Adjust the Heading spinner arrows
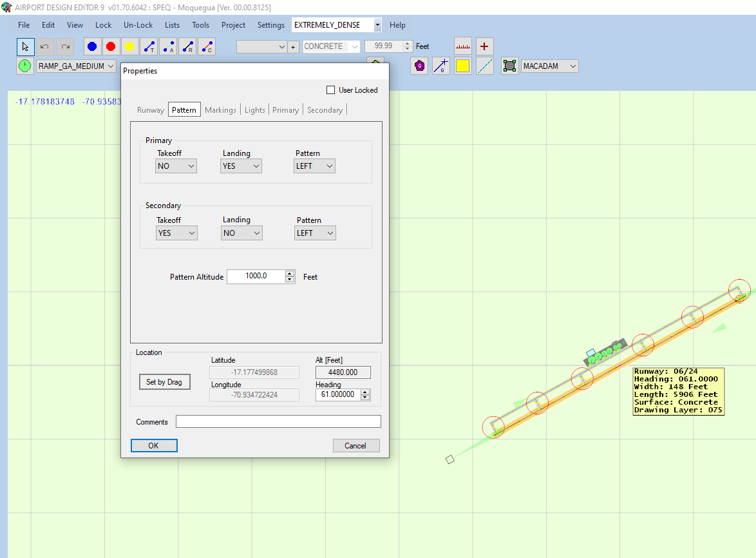756x558 pixels. (366, 394)
